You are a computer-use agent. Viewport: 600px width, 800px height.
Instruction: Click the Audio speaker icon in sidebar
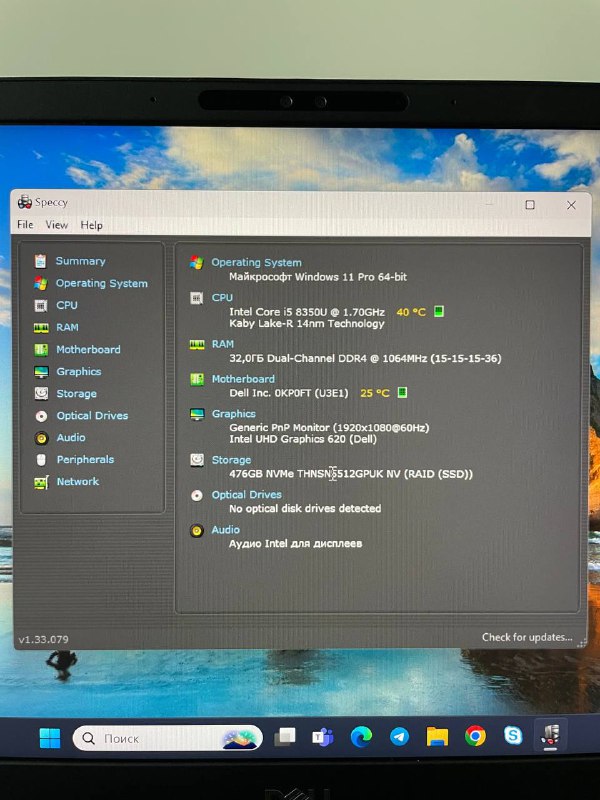point(41,438)
